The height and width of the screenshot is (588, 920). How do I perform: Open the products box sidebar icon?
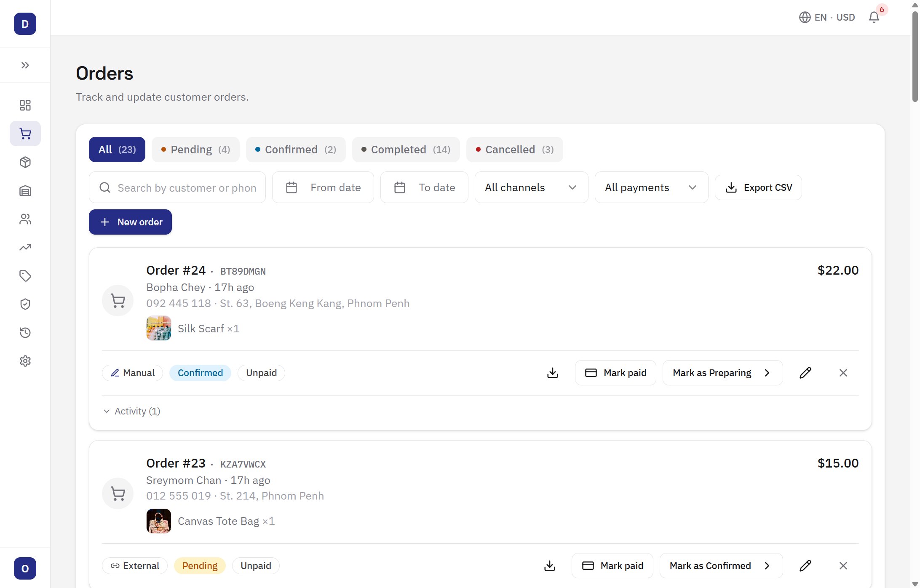coord(25,162)
